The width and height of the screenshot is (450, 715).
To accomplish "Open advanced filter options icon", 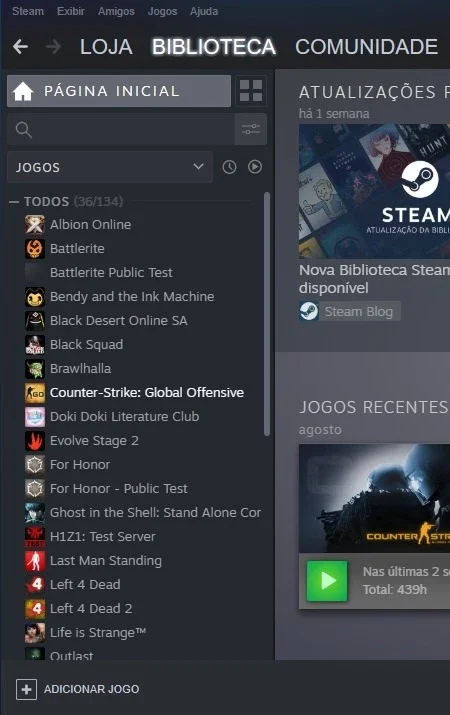I will 251,130.
